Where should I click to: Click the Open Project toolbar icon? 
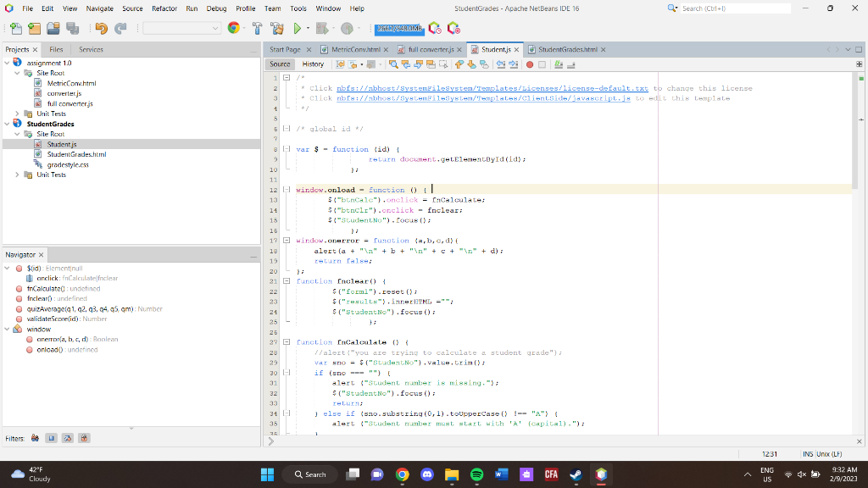point(53,29)
